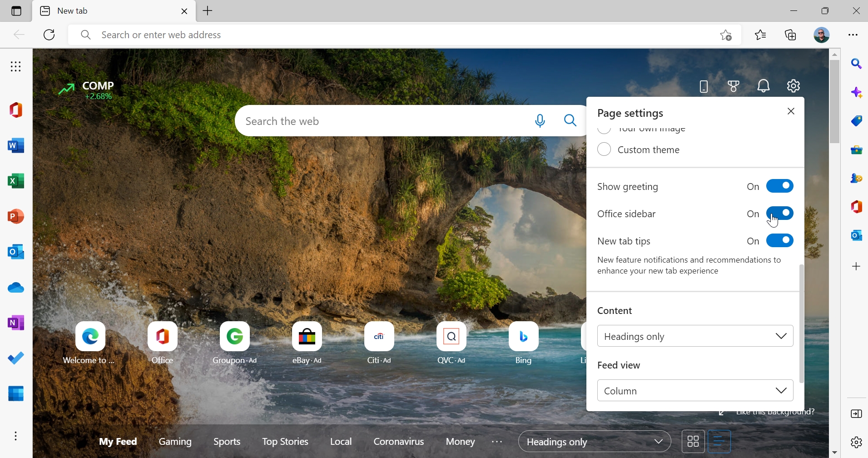The image size is (868, 458).
Task: Disable the Office sidebar toggle
Action: [780, 213]
